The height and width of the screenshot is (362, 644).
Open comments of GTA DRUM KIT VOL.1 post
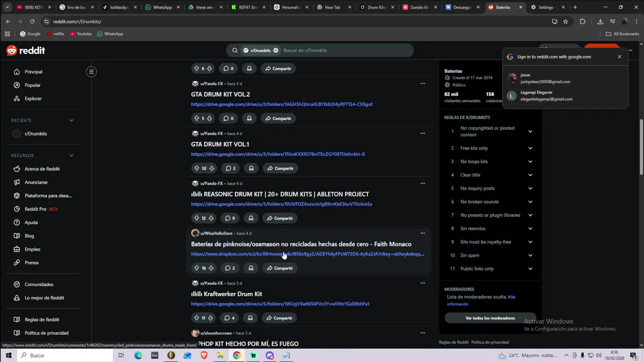pyautogui.click(x=230, y=168)
